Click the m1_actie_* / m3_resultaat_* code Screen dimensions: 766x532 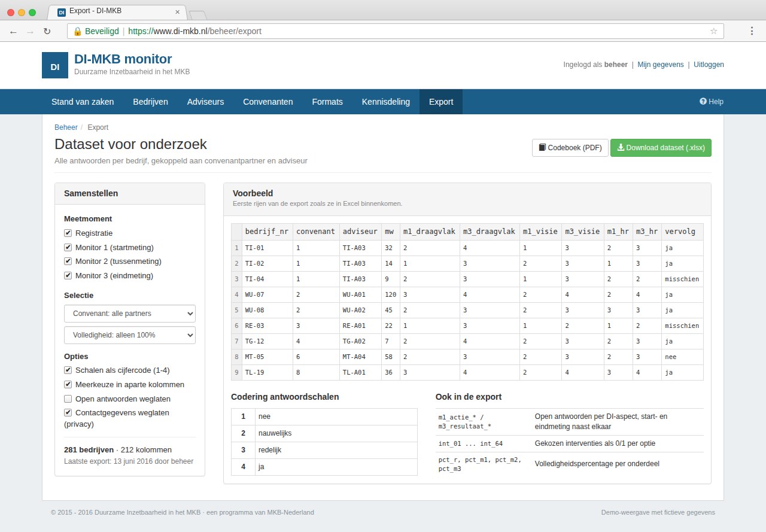click(x=465, y=422)
